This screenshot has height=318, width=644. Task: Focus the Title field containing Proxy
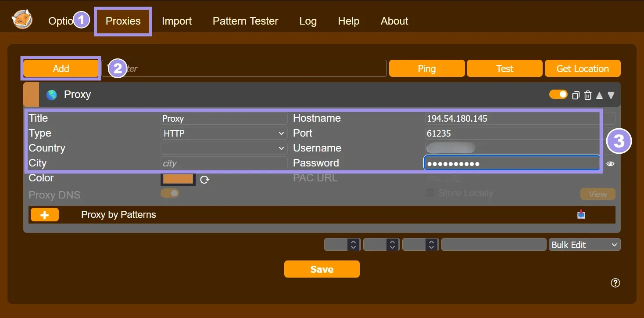224,118
